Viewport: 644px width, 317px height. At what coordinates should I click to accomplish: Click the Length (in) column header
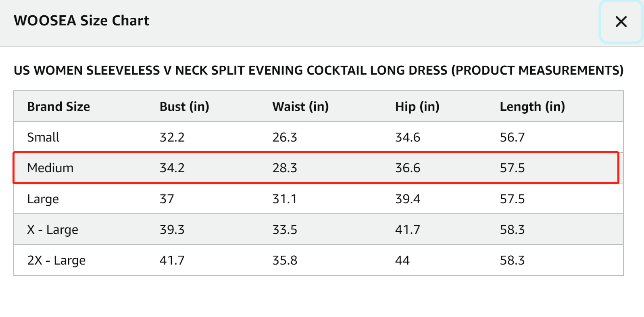532,106
